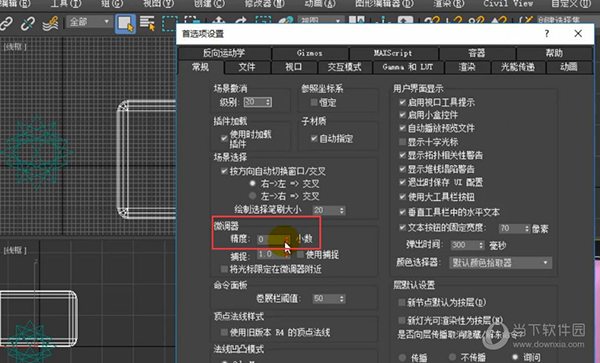Select the 左->右 => 交叉 radio button

click(253, 196)
